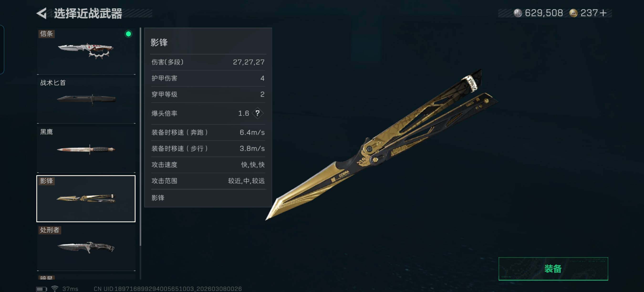Image resolution: width=644 pixels, height=292 pixels.
Task: Tap the battery status icon
Action: point(42,289)
